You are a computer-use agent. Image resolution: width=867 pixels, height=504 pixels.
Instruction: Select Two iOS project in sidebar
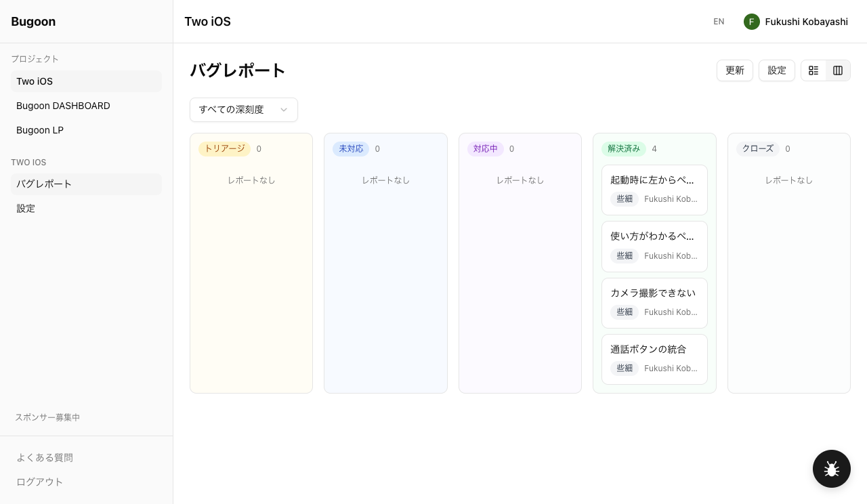click(86, 81)
